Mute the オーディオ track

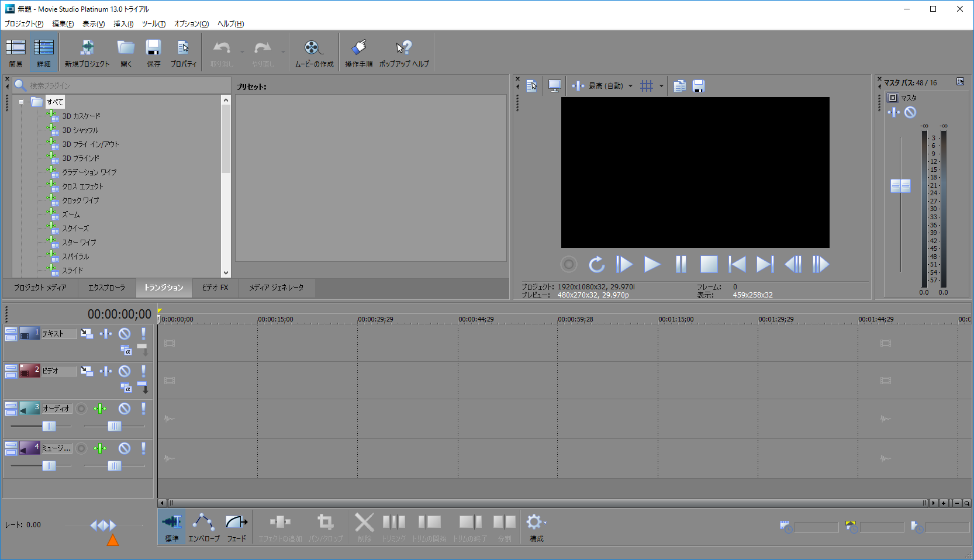pos(125,409)
